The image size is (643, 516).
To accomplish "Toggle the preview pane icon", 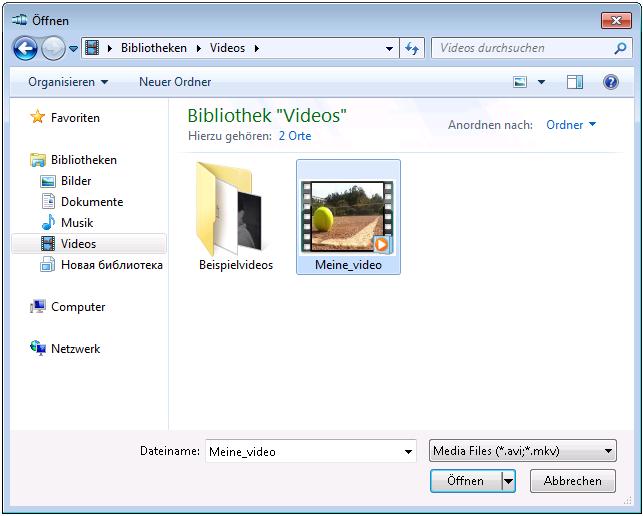I will point(575,82).
